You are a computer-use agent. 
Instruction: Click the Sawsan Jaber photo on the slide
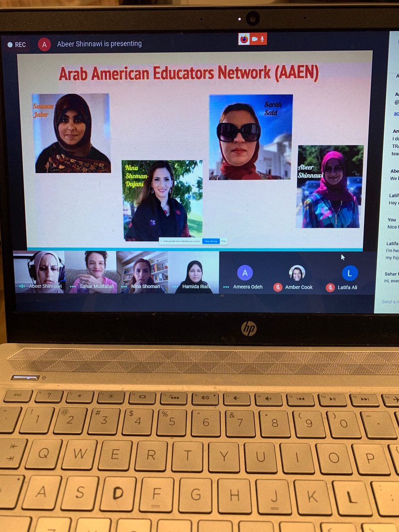72,133
